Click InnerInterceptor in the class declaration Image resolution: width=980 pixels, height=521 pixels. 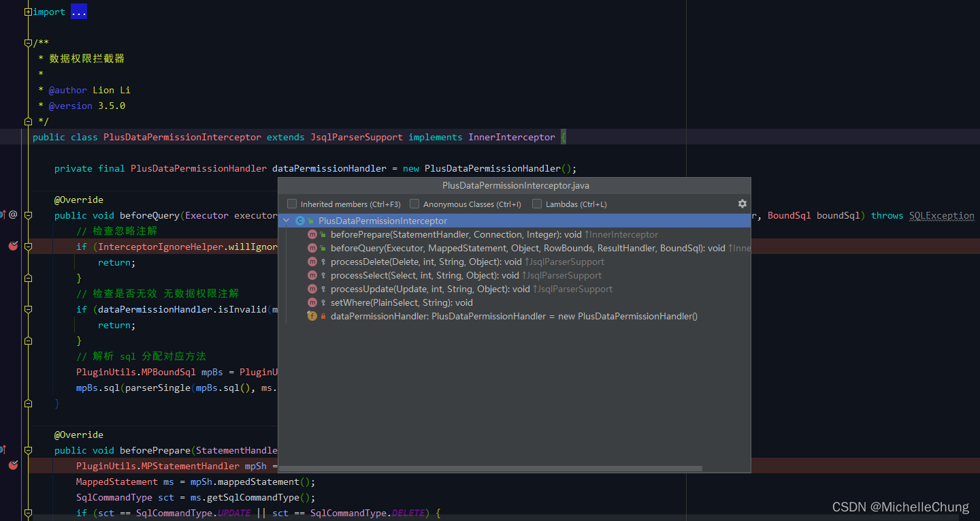pos(512,137)
